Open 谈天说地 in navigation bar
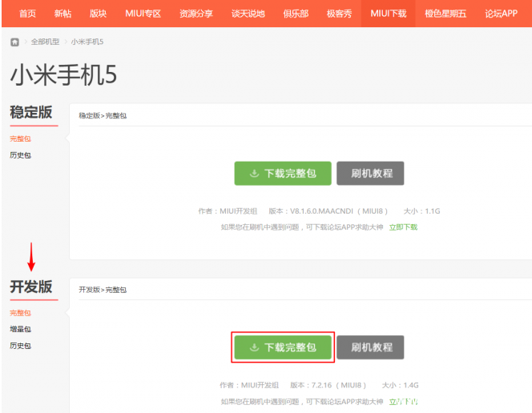This screenshot has height=413, width=532. 248,14
